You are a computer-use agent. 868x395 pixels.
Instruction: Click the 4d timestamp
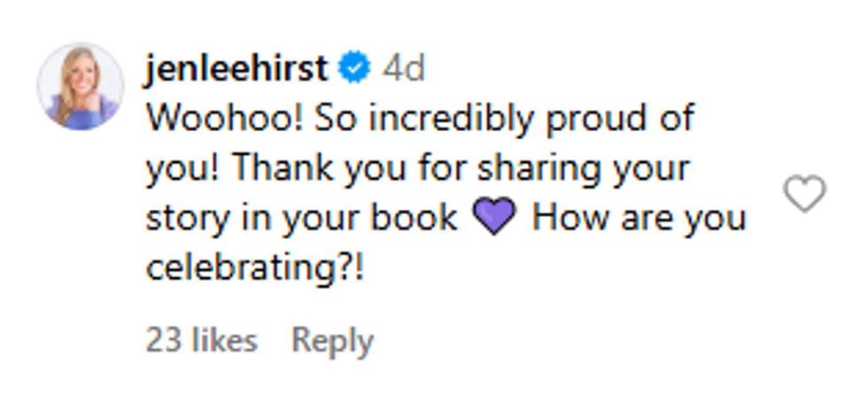pos(403,68)
